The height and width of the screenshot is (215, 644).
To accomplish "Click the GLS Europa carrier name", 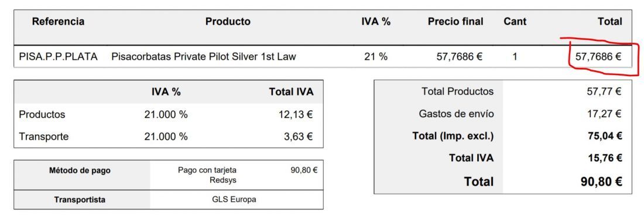I will pos(234,199).
